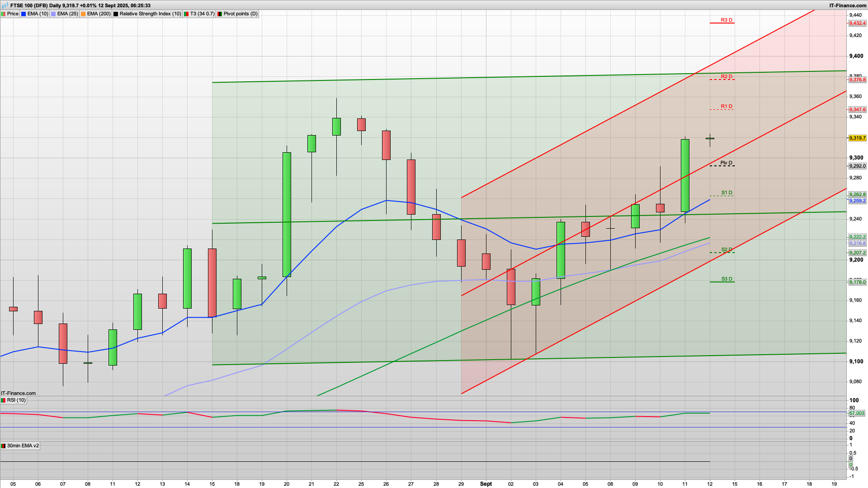Click the 30min EMA v2 panel label
Viewport: 868px width, 488px height.
point(20,446)
